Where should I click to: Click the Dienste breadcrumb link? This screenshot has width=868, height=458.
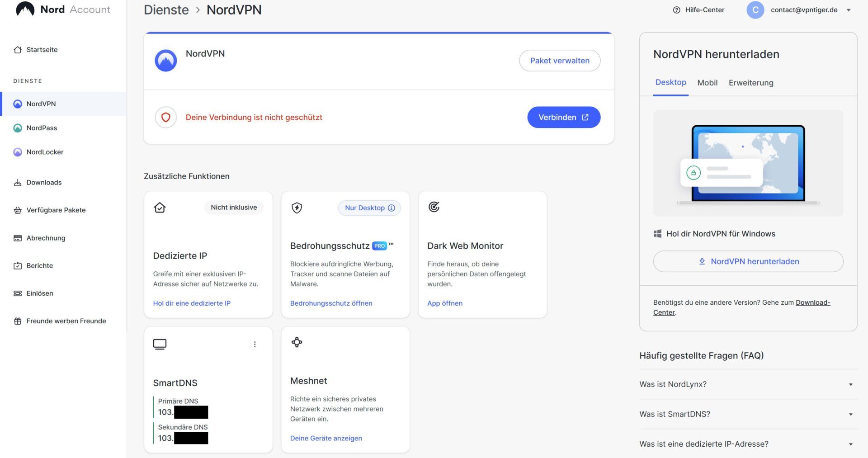[x=166, y=10]
